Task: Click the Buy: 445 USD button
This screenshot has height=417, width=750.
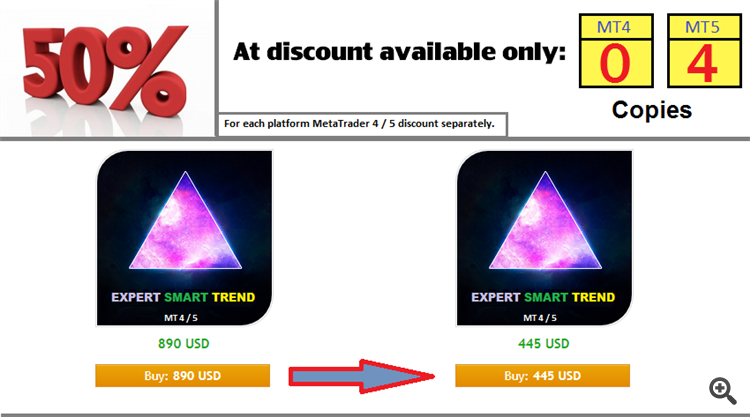Action: pos(542,375)
